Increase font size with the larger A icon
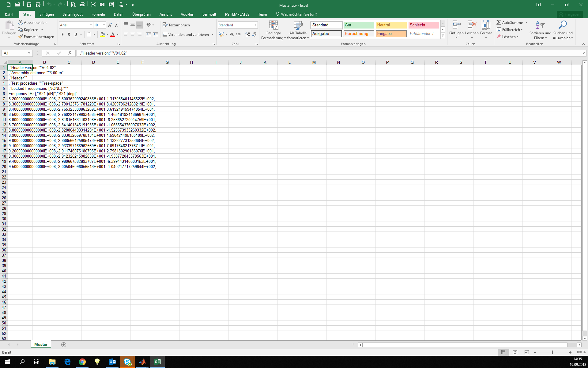 110,25
